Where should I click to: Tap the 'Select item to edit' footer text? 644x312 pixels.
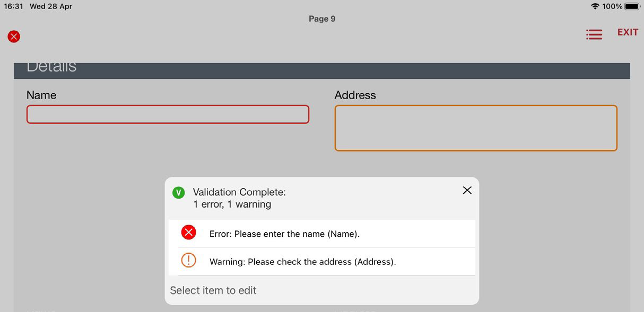[x=213, y=290]
